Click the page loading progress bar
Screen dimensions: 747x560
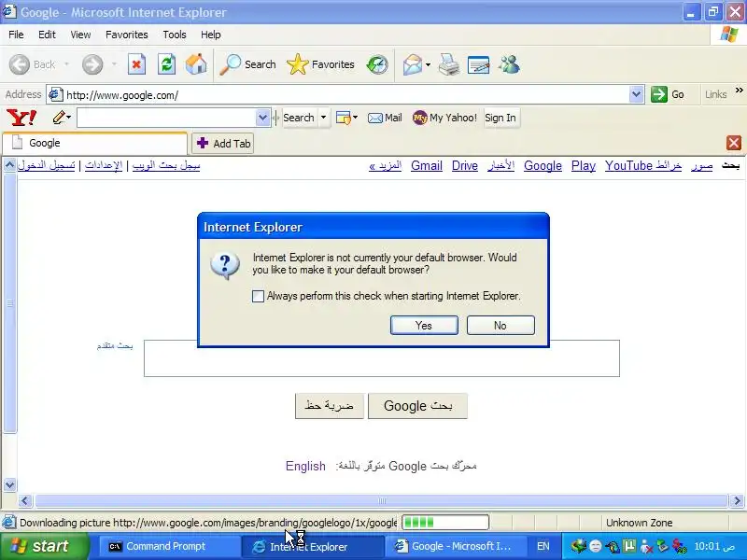(445, 523)
